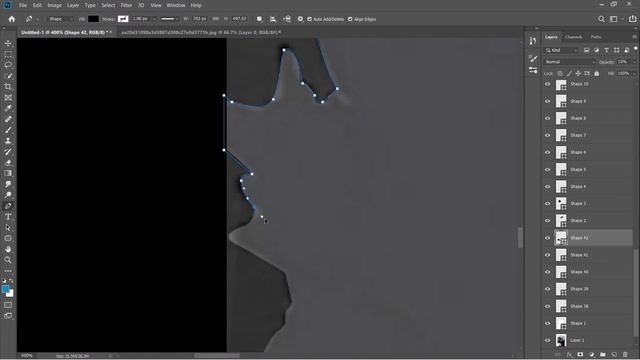Select the Crop tool
This screenshot has width=640, height=360.
click(8, 87)
